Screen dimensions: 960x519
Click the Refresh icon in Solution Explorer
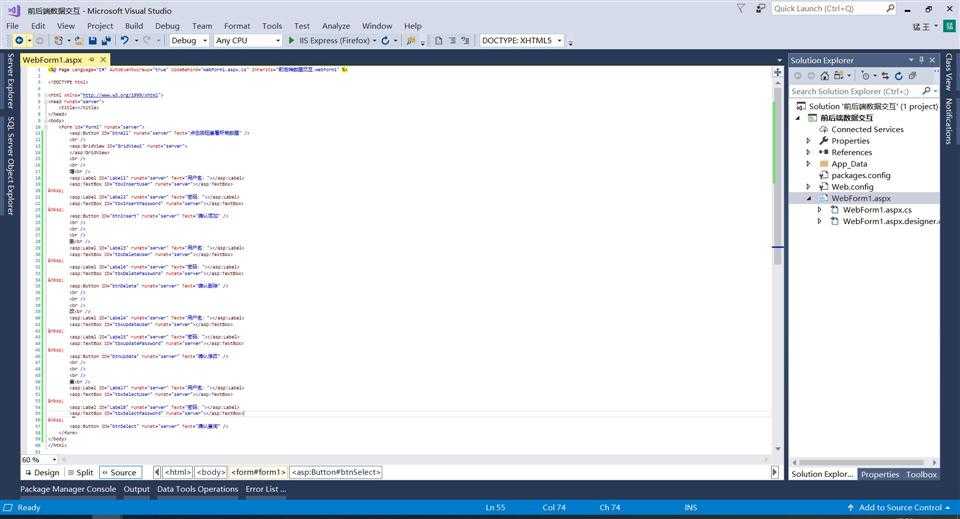899,76
